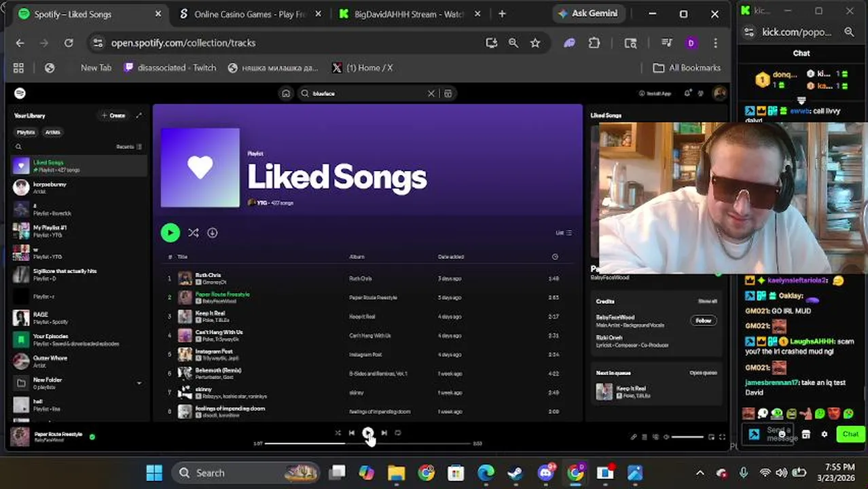Seek on the song progress bar

coord(367,443)
